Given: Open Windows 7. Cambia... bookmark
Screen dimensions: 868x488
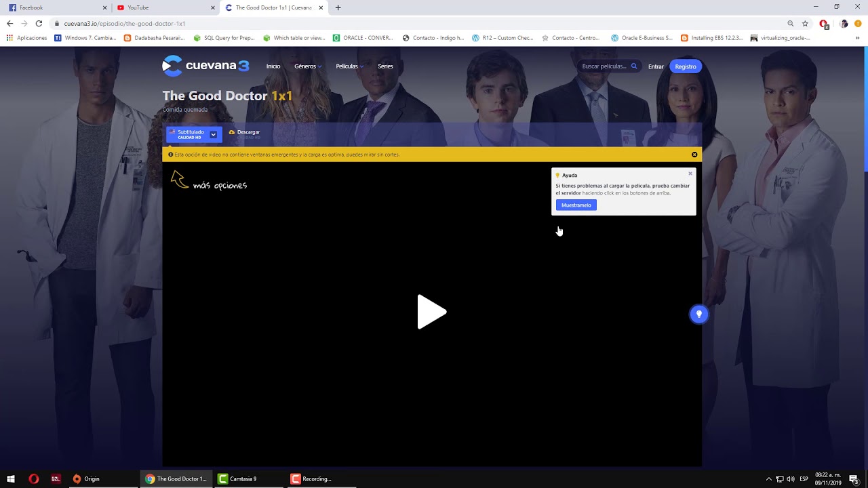Looking at the screenshot, I should 85,38.
